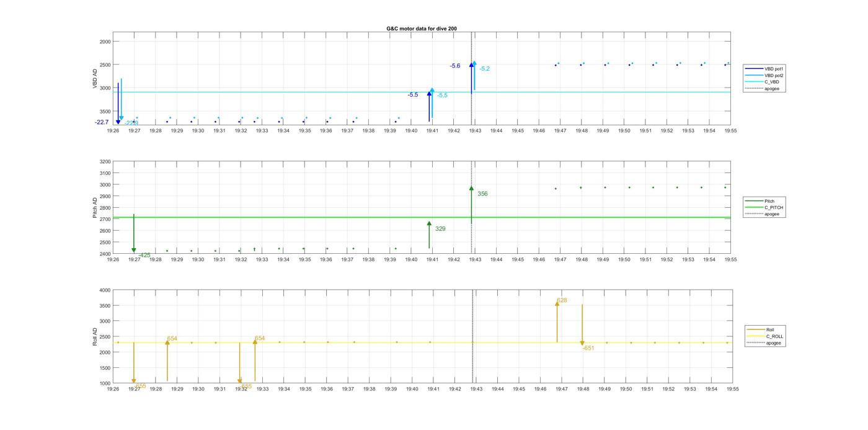
Task: Click '654' roll label near 19:33
Action: coord(260,338)
